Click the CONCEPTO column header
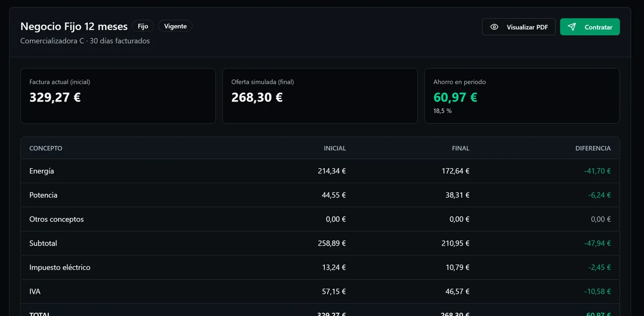Screen dimensions: 644x316 (46, 148)
